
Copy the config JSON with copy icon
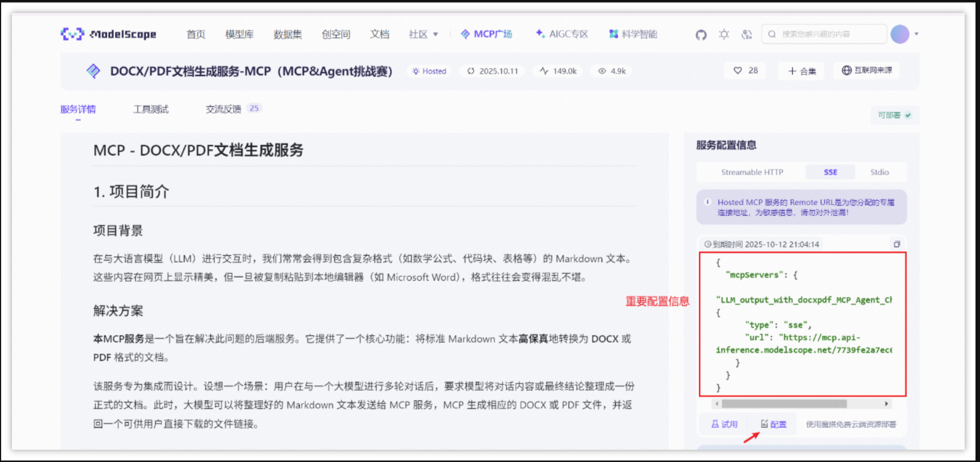tap(897, 244)
